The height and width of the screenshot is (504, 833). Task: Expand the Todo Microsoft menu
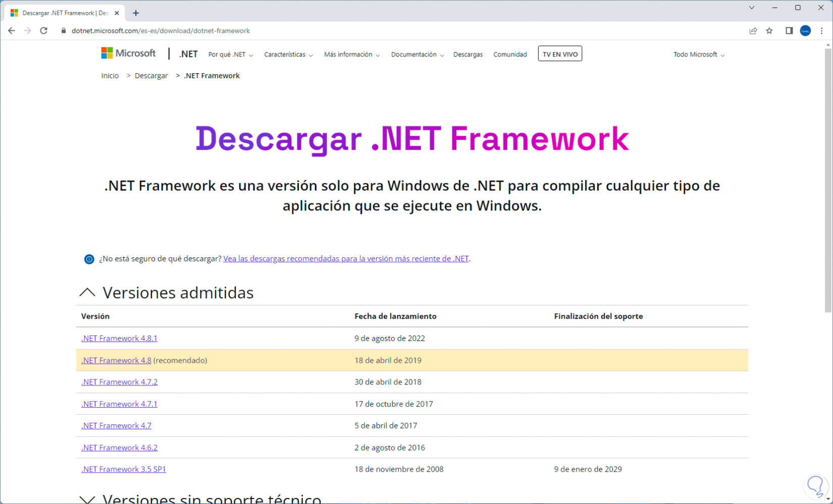coord(699,54)
